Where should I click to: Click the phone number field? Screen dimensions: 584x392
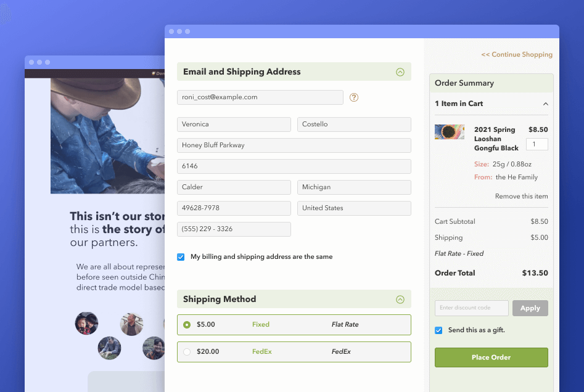(234, 229)
